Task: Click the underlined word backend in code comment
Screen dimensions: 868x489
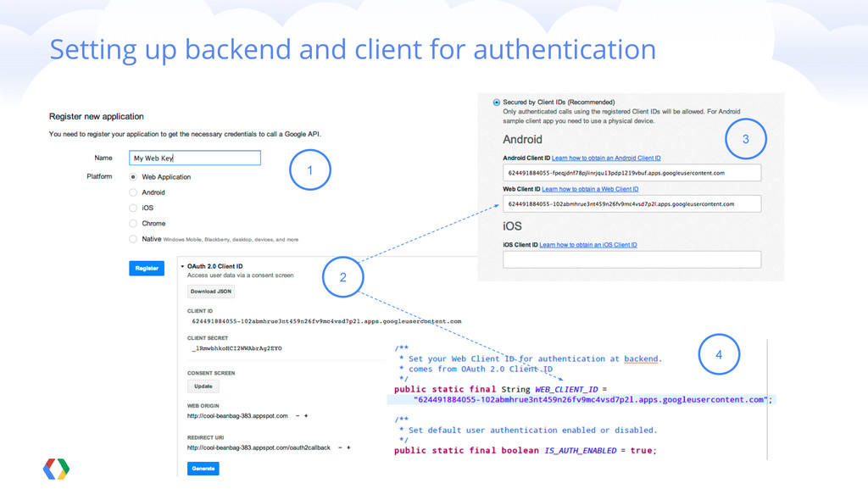Action: click(x=641, y=359)
